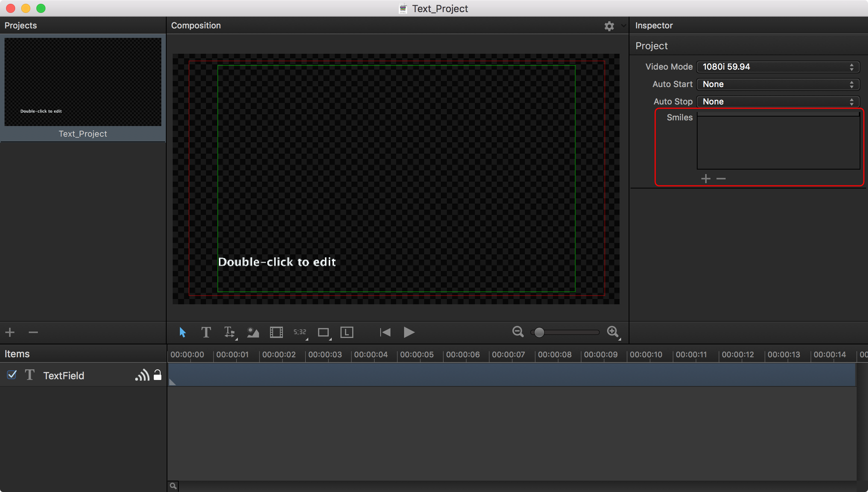Click the 00:00:05 timeline ruler mark
868x492 pixels.
point(417,355)
